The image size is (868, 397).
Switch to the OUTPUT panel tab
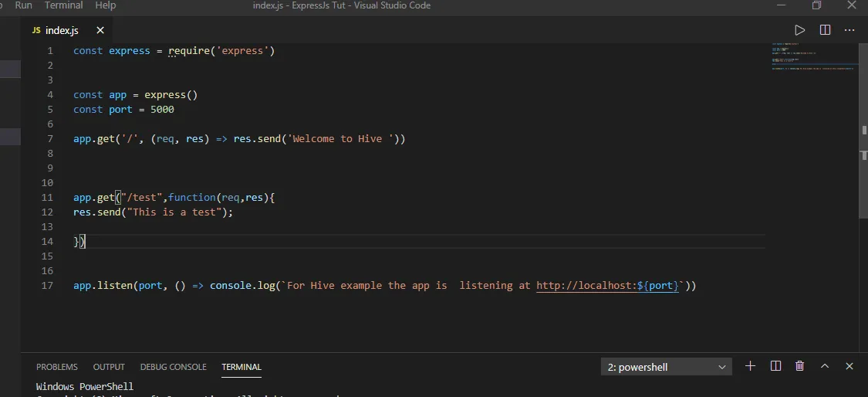pyautogui.click(x=109, y=367)
